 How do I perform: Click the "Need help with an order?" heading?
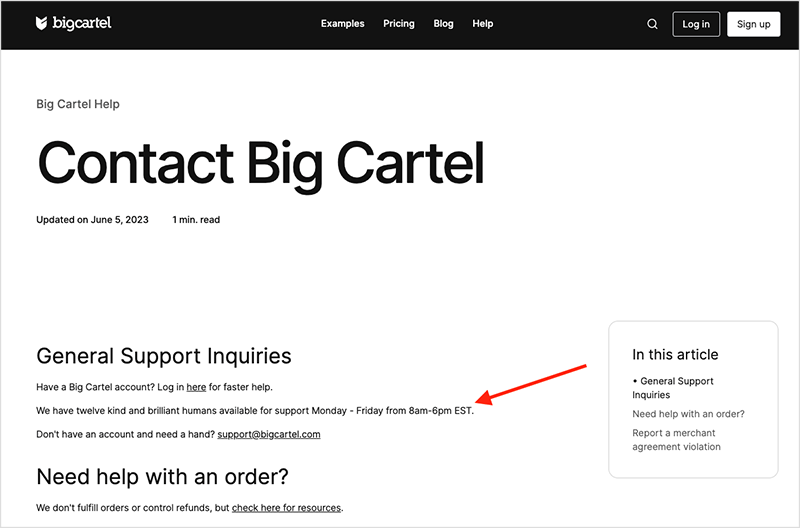(162, 477)
